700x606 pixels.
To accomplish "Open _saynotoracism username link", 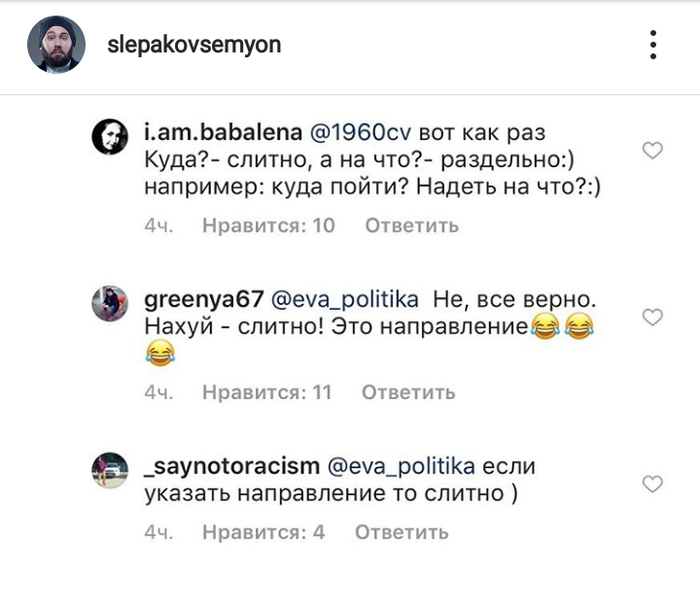I will (x=232, y=467).
